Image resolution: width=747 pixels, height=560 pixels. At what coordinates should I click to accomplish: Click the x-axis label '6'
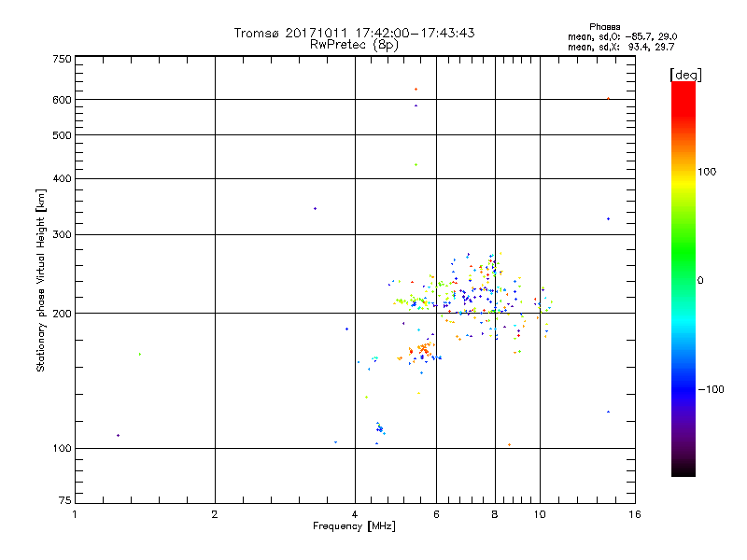point(436,514)
